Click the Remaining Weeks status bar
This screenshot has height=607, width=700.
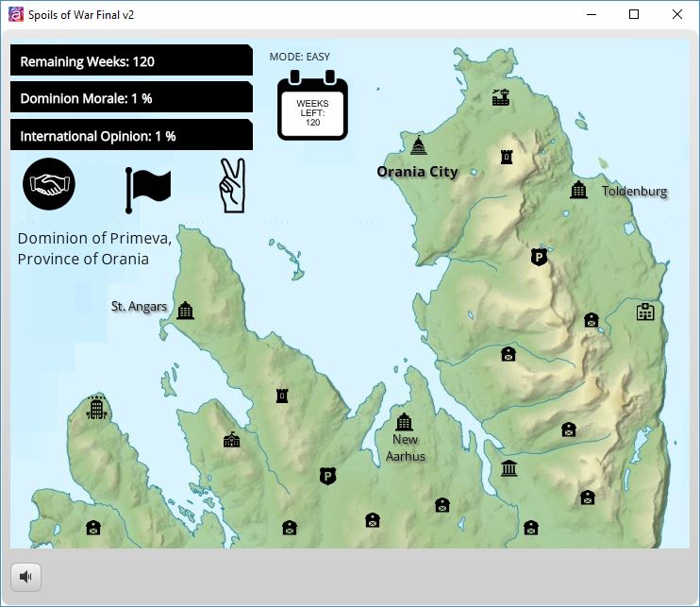(131, 61)
